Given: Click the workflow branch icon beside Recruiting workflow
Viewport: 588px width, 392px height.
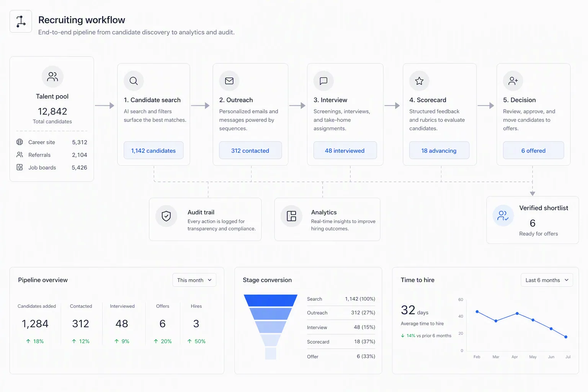Looking at the screenshot, I should (21, 21).
